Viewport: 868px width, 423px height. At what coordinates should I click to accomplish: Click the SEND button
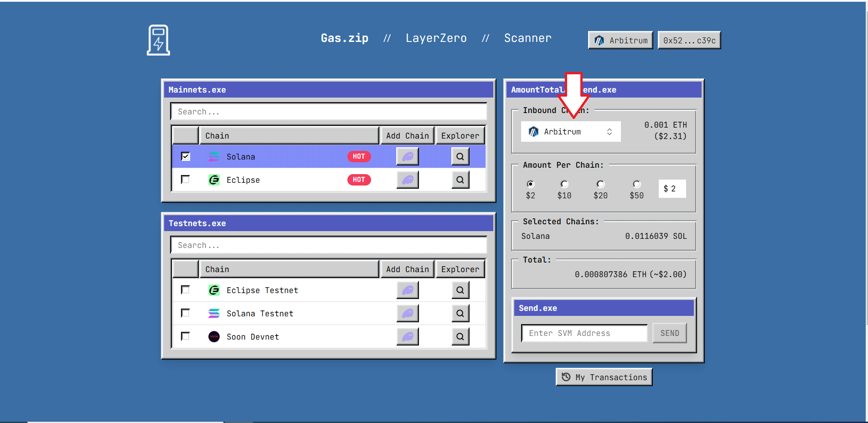coord(670,333)
